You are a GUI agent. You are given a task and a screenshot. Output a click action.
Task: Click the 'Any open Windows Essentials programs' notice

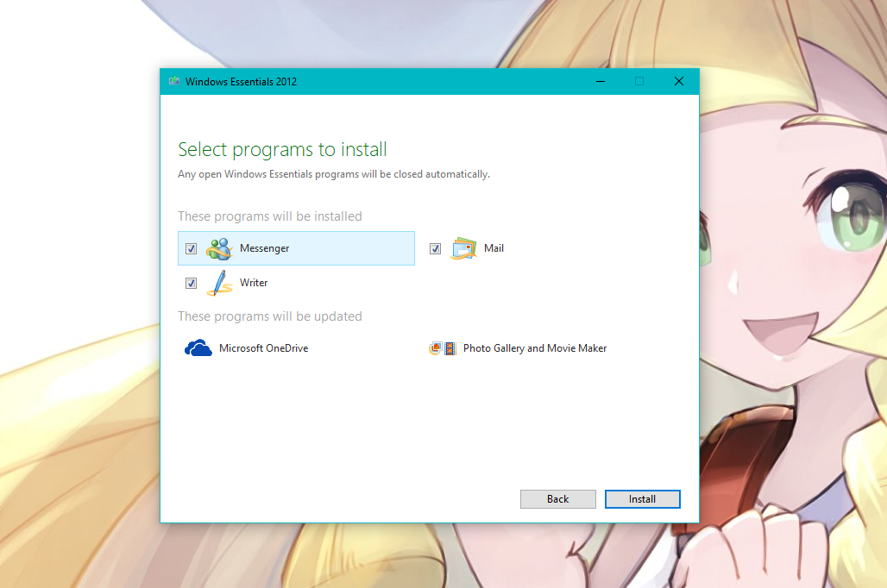click(334, 174)
